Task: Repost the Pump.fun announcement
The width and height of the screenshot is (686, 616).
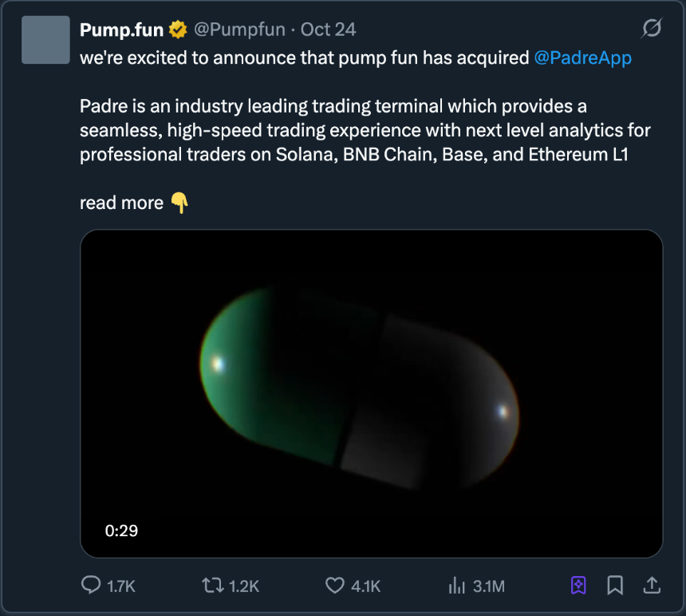Action: pyautogui.click(x=213, y=586)
